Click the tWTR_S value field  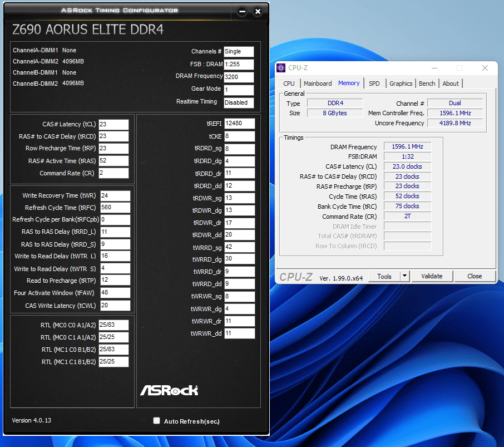pos(115,268)
